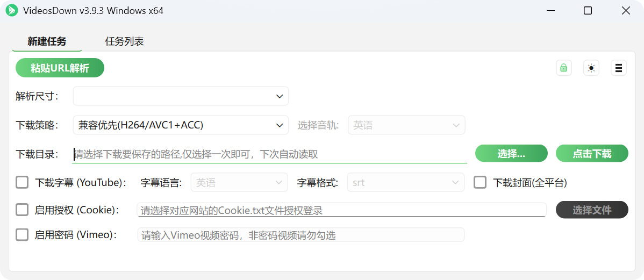This screenshot has width=644, height=280.
Task: Switch to the 任务列表 tab
Action: (x=124, y=41)
